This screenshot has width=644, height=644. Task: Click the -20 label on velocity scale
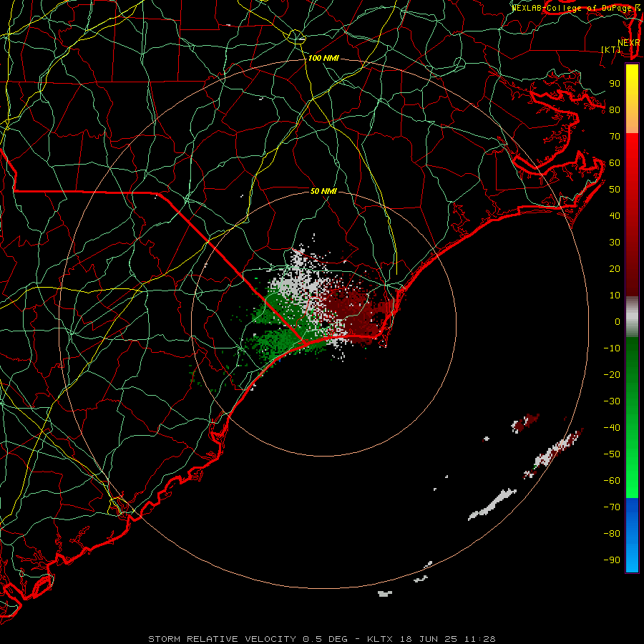pyautogui.click(x=612, y=375)
